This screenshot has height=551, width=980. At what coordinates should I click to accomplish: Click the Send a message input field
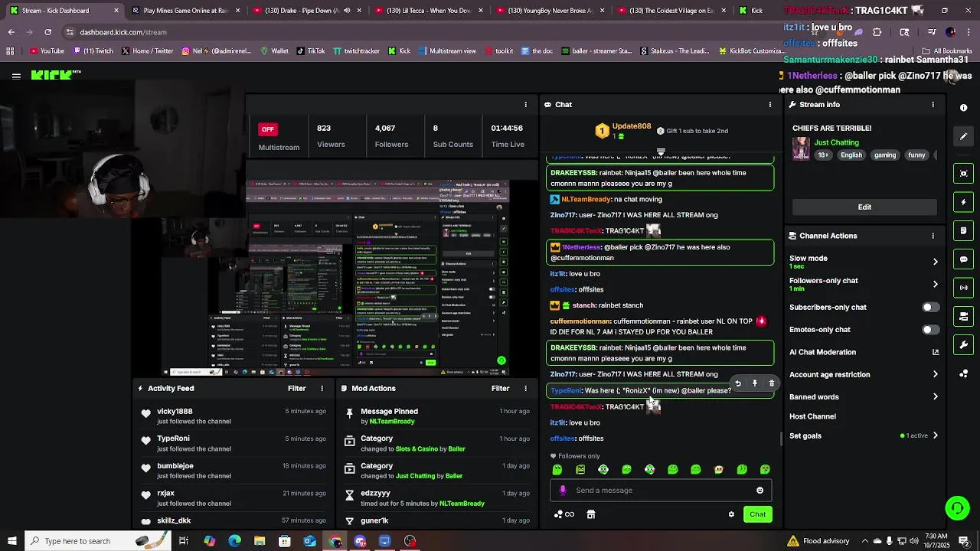661,491
